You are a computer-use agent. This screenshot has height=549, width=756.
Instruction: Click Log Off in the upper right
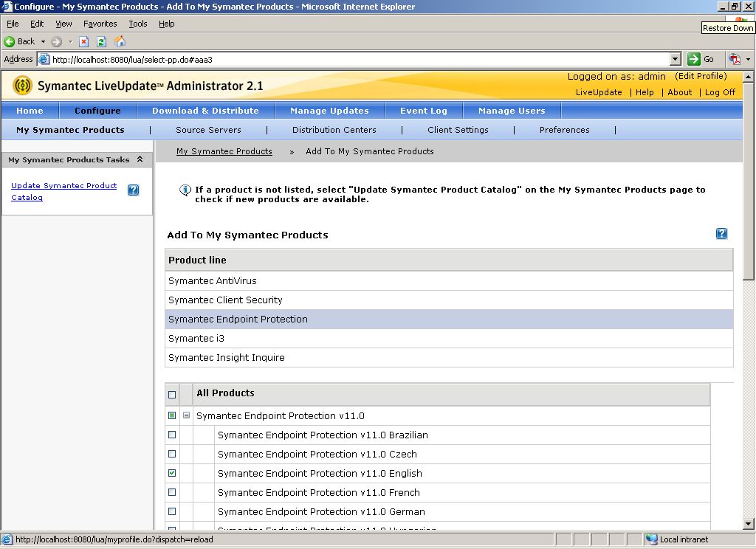720,92
